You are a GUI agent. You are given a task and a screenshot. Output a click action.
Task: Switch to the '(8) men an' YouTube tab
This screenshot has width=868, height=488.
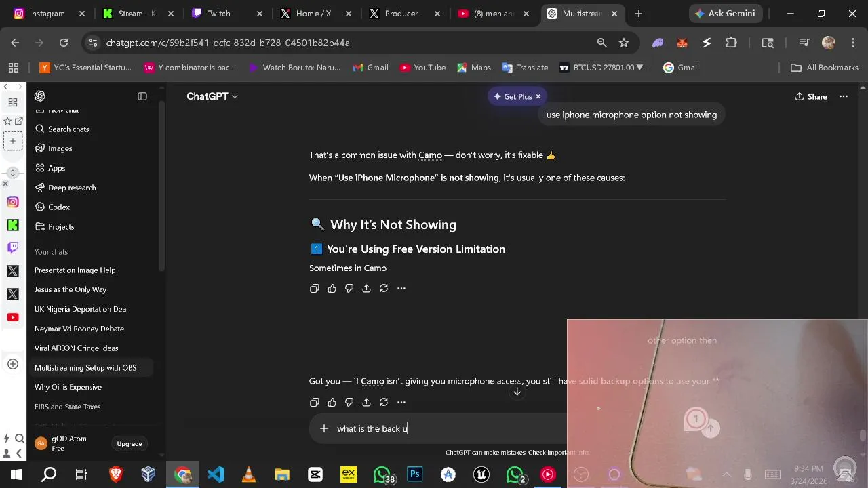click(494, 14)
